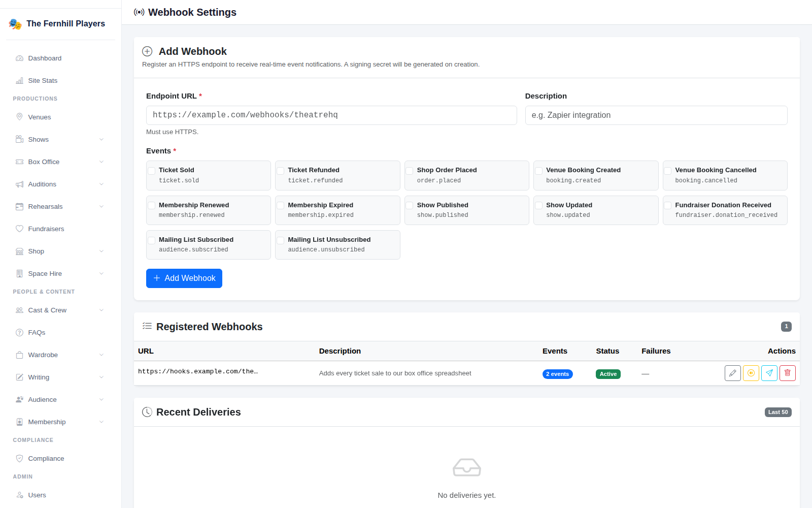Click the Site Stats bar chart icon
812x508 pixels.
point(19,81)
